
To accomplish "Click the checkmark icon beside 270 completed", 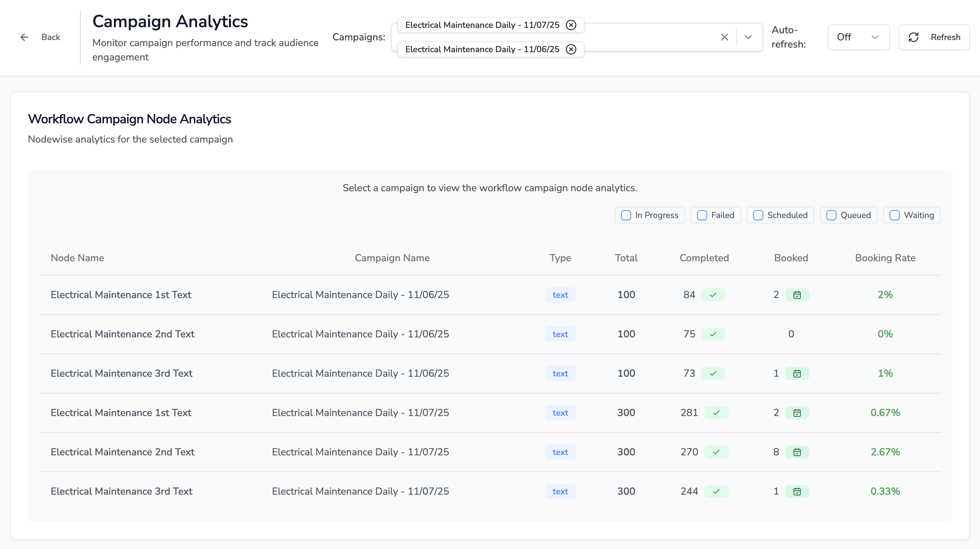I will 716,452.
